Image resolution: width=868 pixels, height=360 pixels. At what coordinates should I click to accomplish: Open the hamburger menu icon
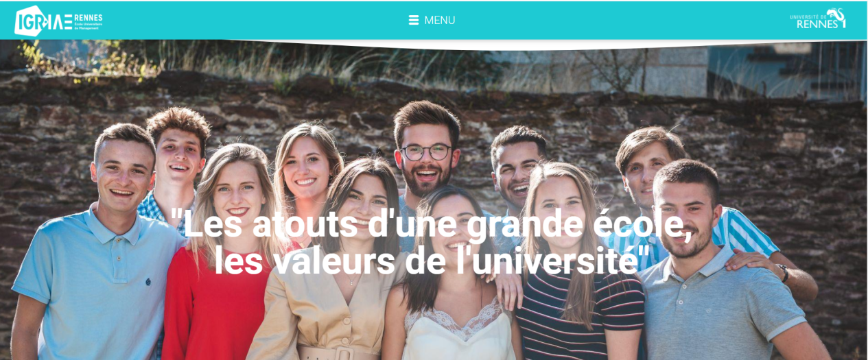414,20
